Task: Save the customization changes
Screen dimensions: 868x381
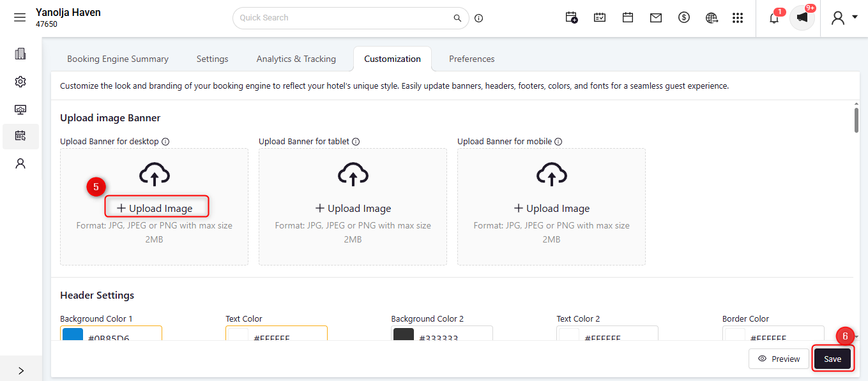Action: click(832, 359)
